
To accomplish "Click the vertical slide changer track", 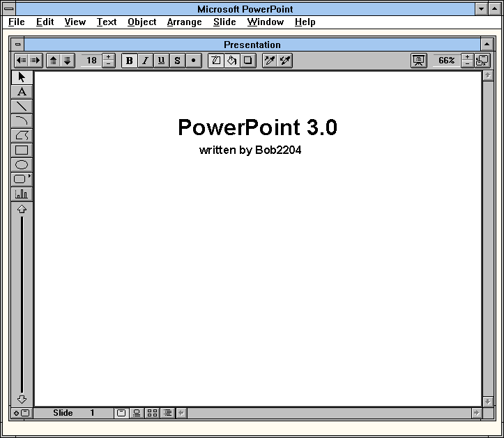I will tap(22, 304).
